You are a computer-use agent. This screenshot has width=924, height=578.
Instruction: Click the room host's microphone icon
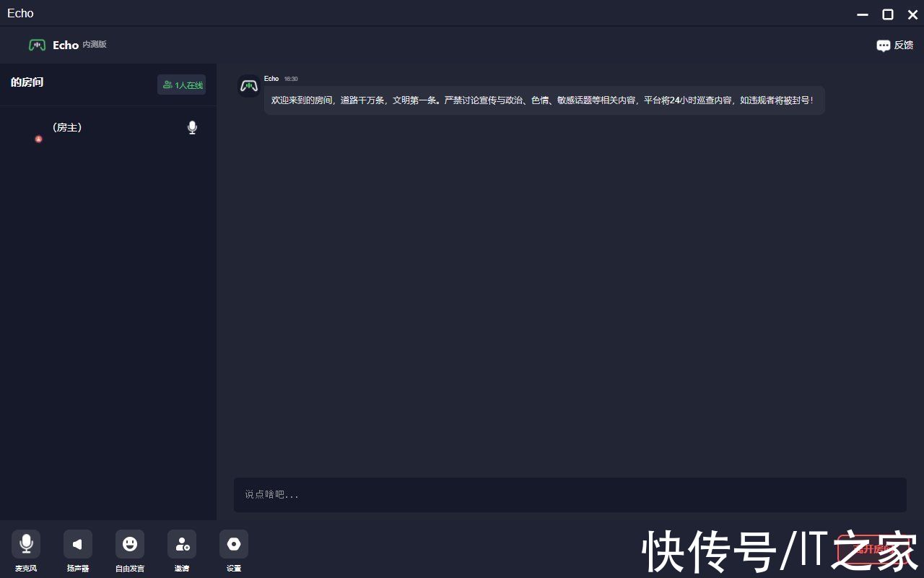(192, 128)
